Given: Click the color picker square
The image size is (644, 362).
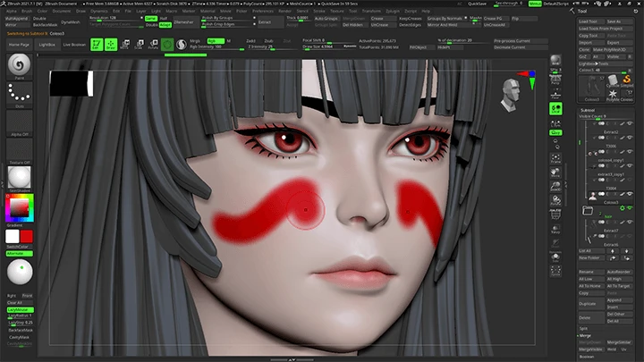Looking at the screenshot, I should [20, 208].
